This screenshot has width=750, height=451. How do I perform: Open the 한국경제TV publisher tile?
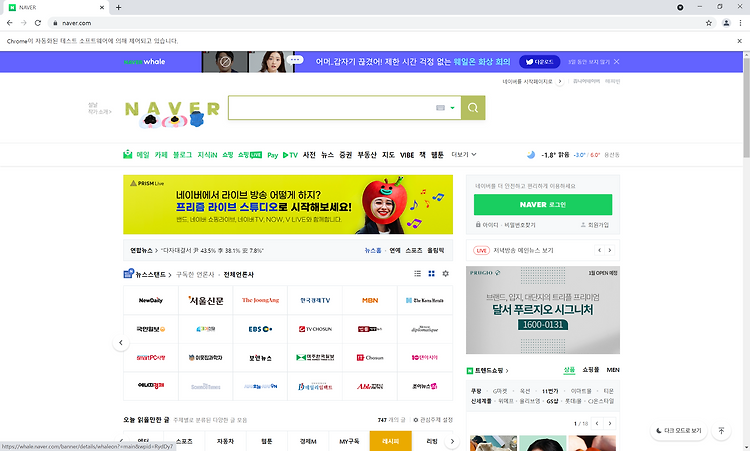click(315, 300)
